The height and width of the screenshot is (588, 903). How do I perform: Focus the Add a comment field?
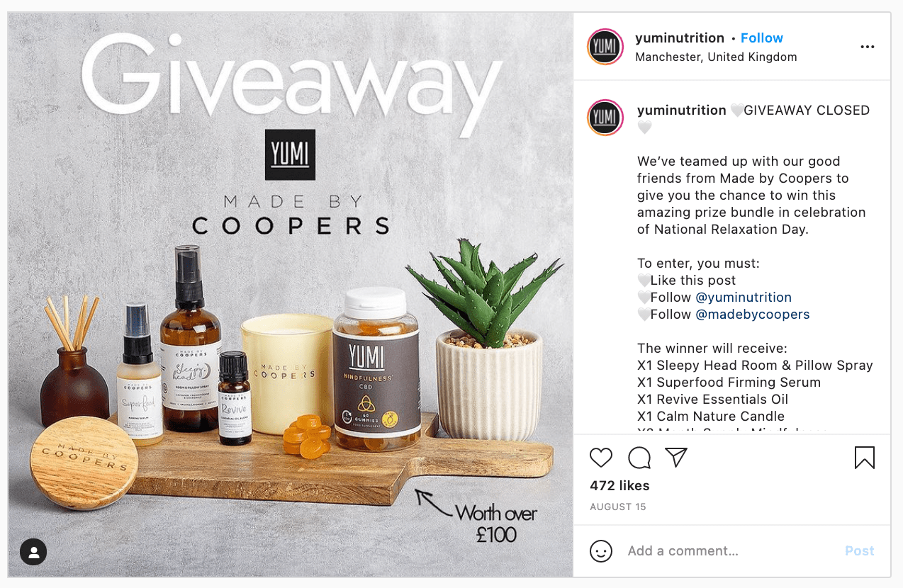tap(730, 551)
